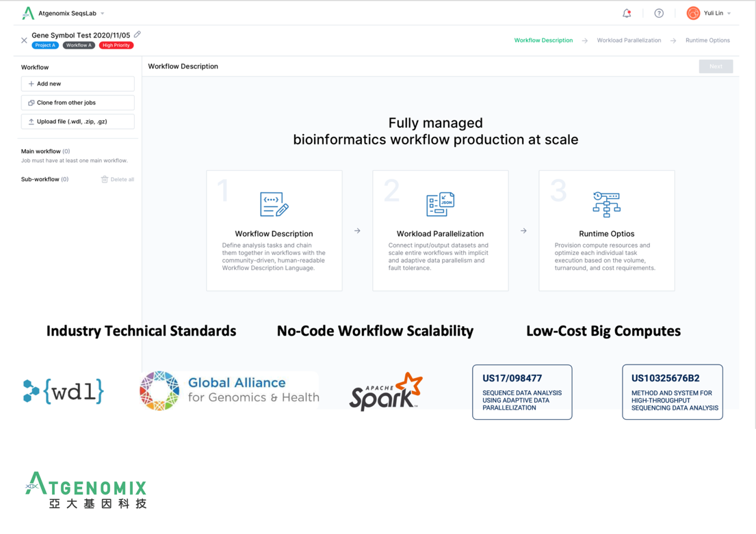
Task: Click the Workflow Description card icon
Action: [x=274, y=204]
